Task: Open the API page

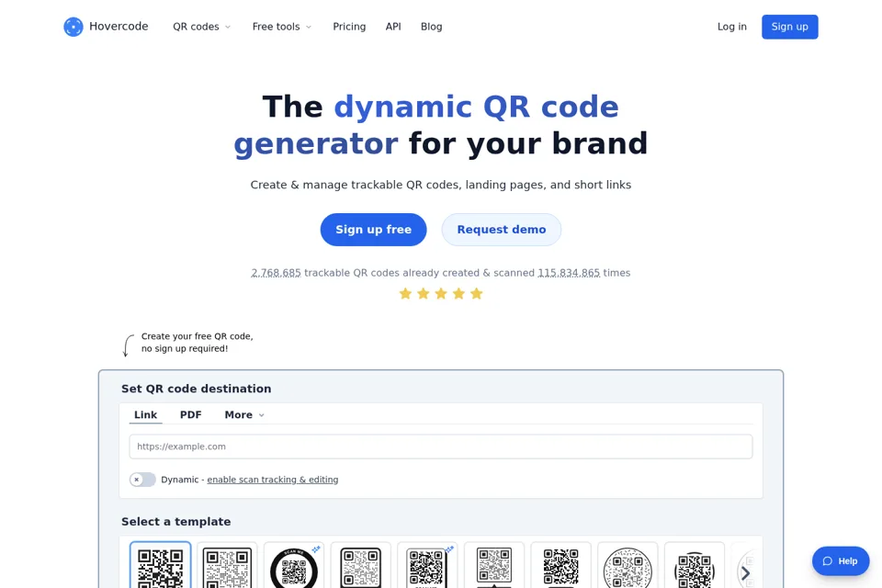Action: point(393,27)
